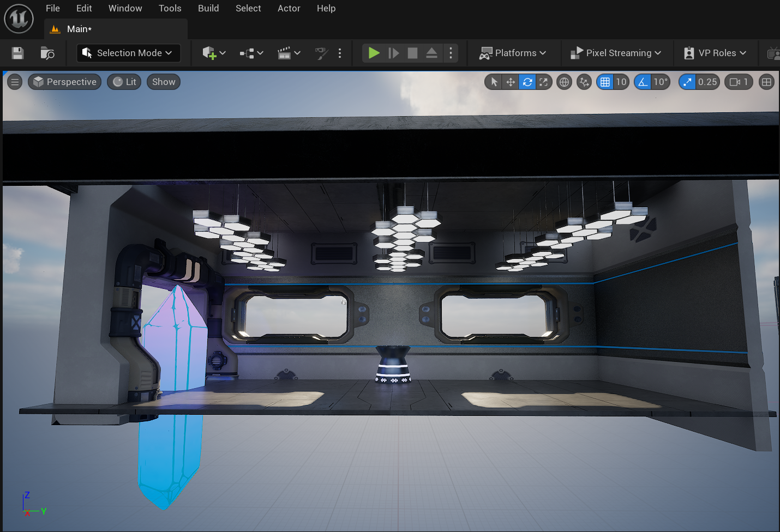Expand the Pixel Streaming dropdown

[616, 53]
